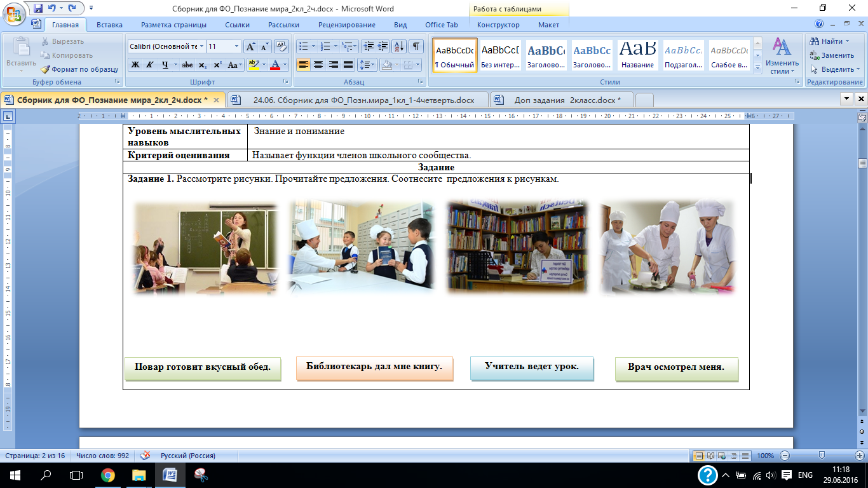The image size is (868, 488).
Task: Click the text highlight color yellow button
Action: [254, 65]
